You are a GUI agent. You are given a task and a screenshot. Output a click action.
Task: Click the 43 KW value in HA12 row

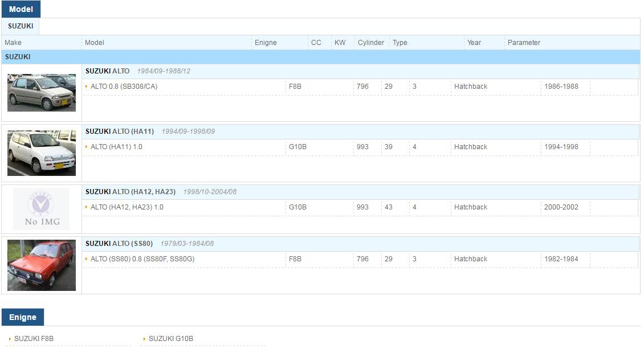click(x=389, y=207)
